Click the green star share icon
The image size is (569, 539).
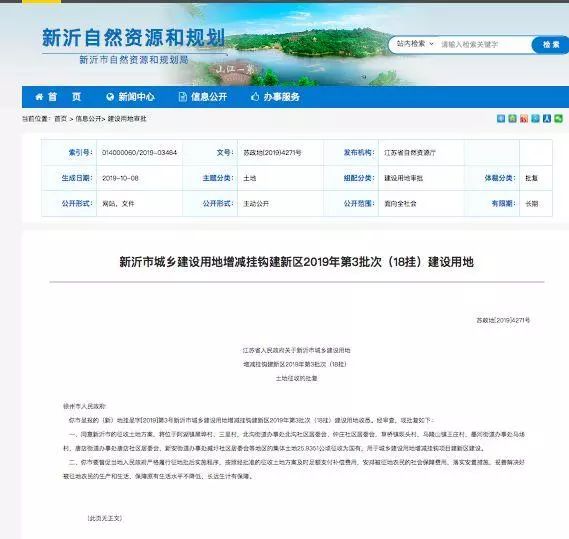coord(512,118)
